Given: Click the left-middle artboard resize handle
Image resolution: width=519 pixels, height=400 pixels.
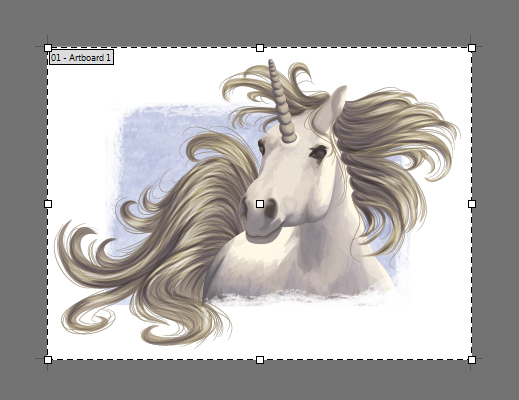Looking at the screenshot, I should click(48, 204).
